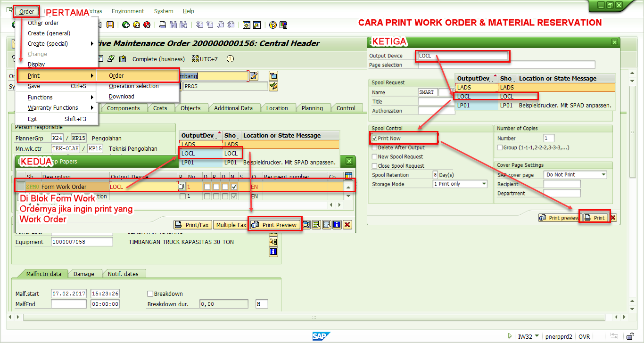The image size is (644, 343).
Task: Click the Print Preview button
Action: [274, 224]
